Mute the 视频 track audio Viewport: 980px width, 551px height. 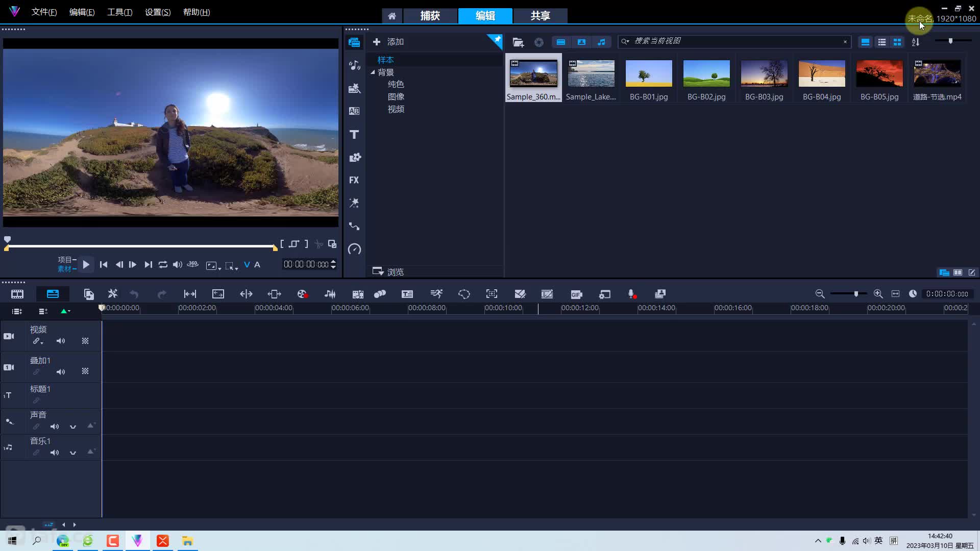(x=61, y=341)
